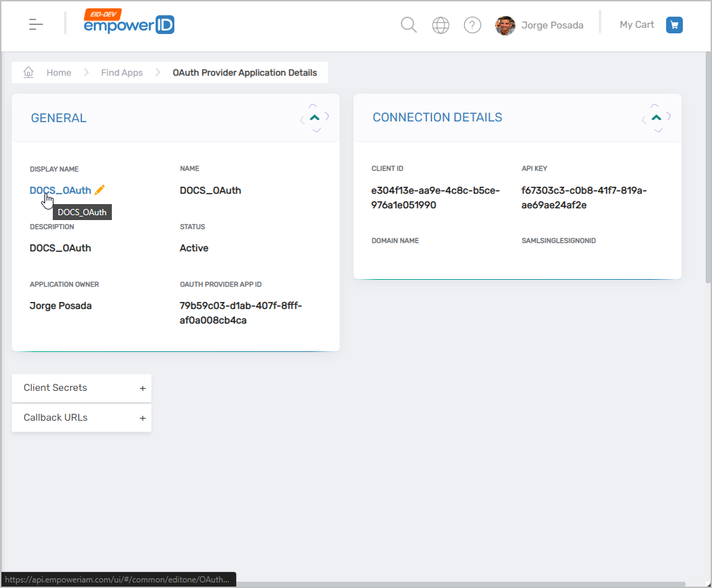Viewport: 712px width, 588px height.
Task: Open the shopping cart icon
Action: pos(674,25)
